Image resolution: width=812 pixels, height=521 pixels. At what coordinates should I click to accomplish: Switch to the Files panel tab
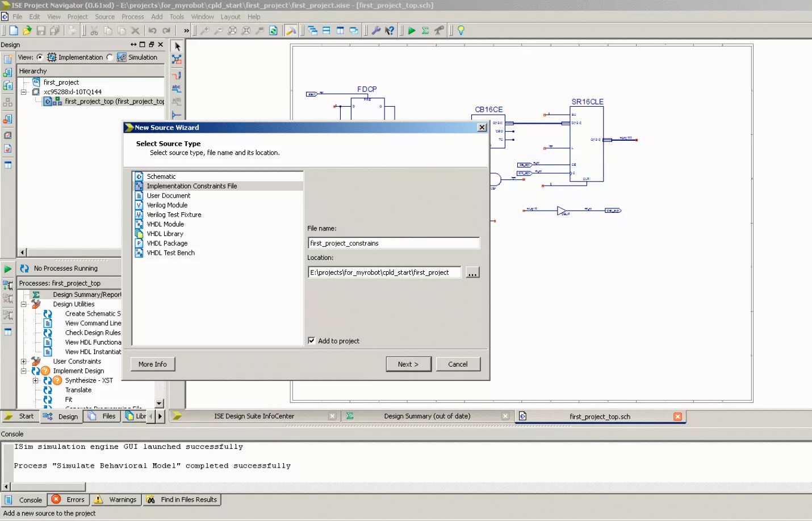103,416
